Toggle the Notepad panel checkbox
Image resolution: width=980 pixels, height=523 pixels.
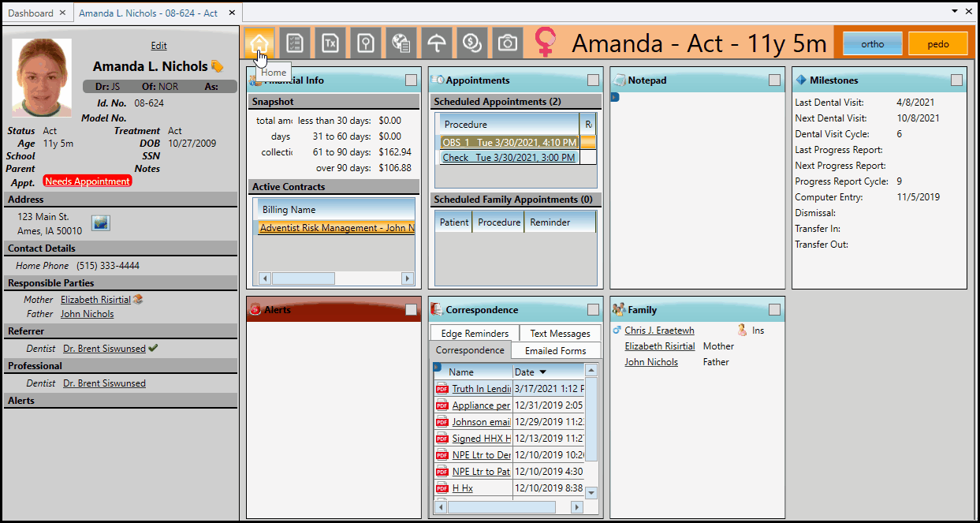point(774,80)
